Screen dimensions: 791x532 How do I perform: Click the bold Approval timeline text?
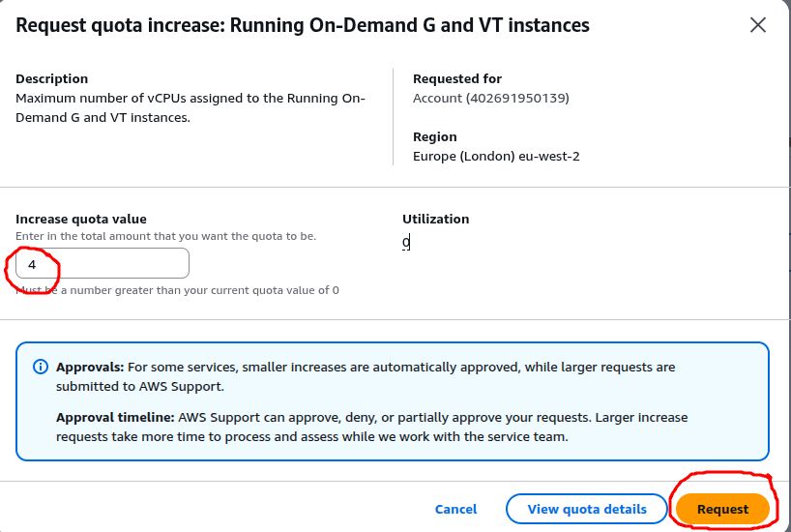(x=114, y=417)
